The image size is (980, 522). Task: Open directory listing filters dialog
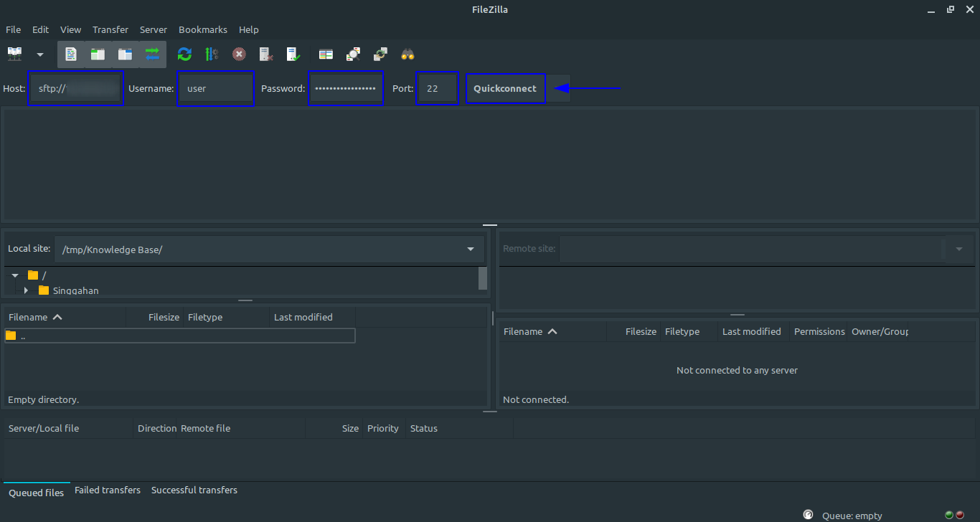click(x=326, y=54)
